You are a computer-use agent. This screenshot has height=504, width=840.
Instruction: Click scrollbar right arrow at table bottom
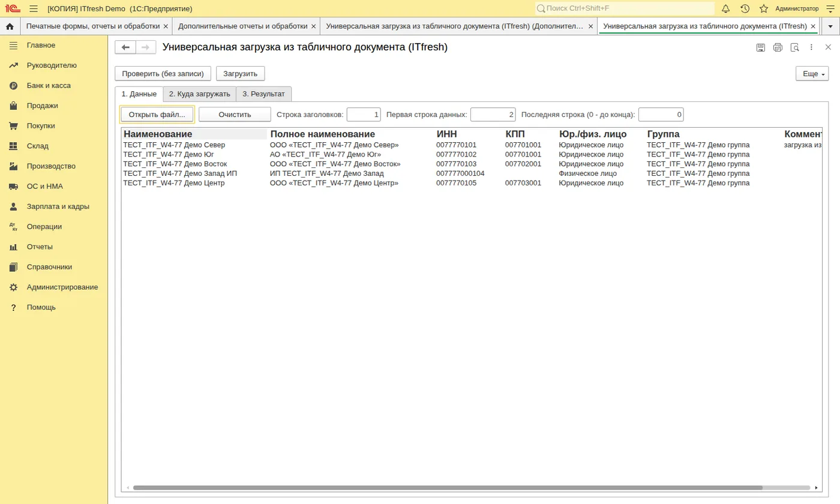coord(817,488)
